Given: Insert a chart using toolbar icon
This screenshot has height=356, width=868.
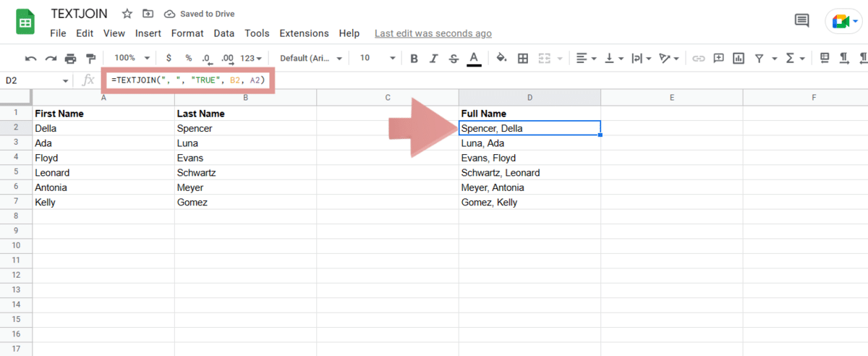Looking at the screenshot, I should click(x=739, y=58).
